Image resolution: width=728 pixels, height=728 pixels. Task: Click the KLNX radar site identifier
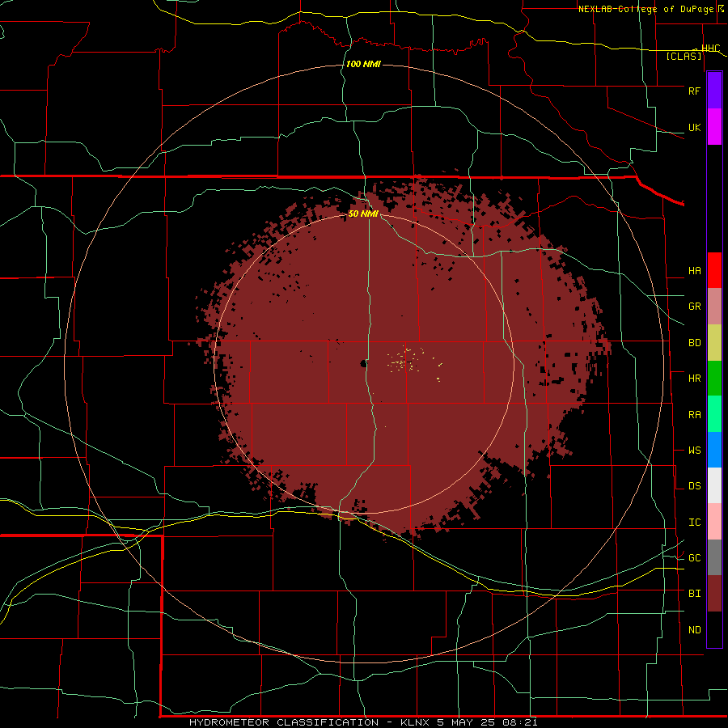click(x=415, y=722)
